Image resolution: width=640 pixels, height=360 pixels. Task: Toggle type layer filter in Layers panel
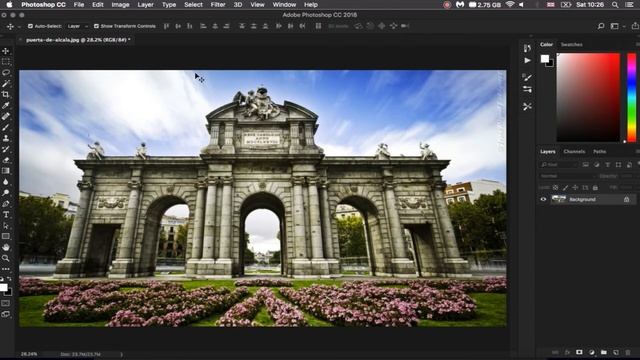607,164
